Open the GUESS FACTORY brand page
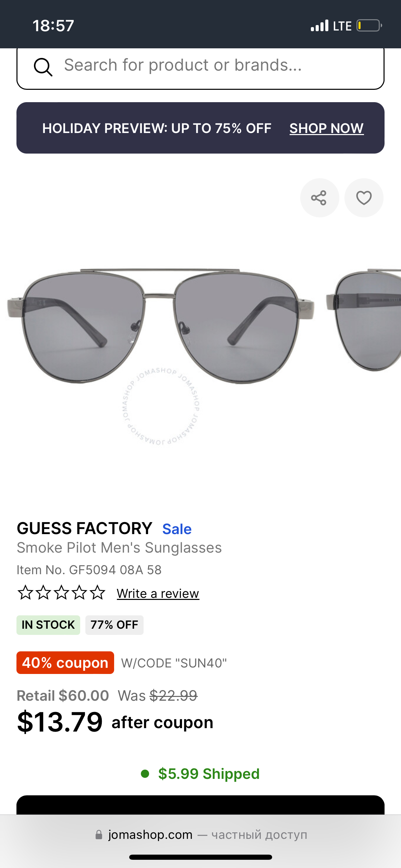401x868 pixels. click(84, 528)
